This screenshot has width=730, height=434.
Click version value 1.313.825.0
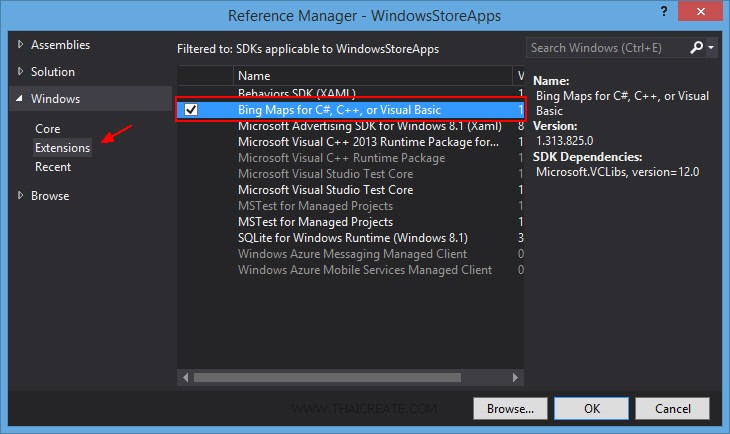click(x=565, y=141)
